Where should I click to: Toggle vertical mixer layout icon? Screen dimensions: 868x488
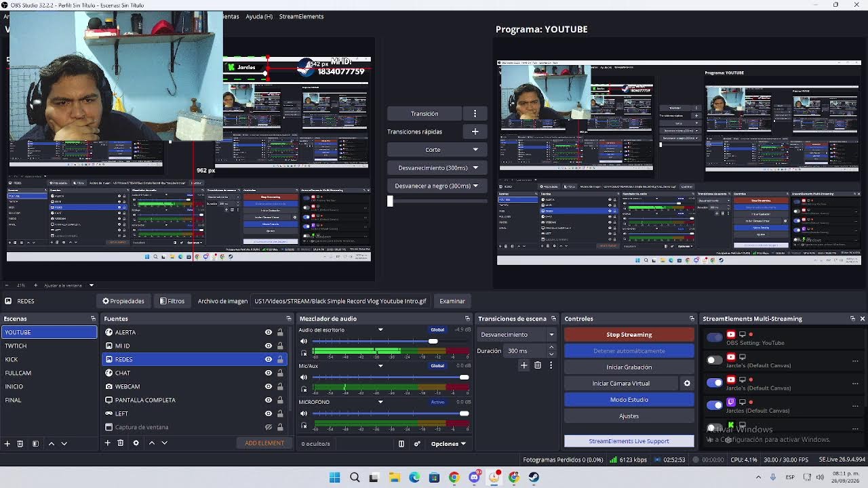pyautogui.click(x=401, y=444)
